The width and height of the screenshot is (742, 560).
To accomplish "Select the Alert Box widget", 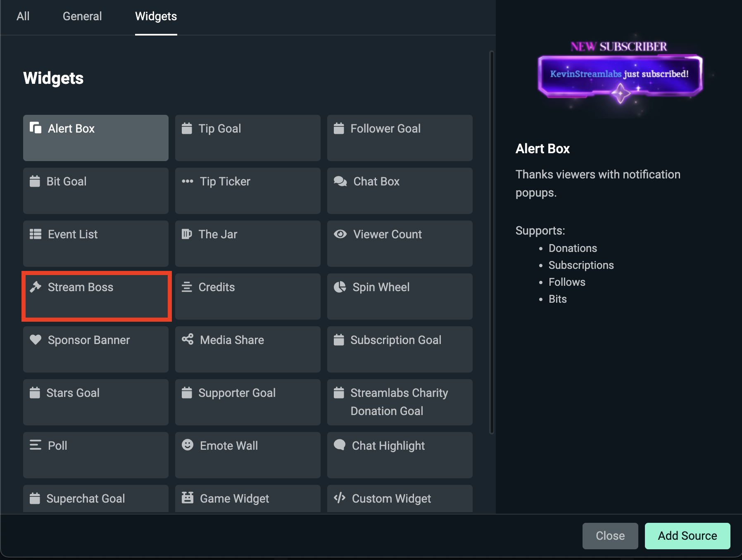I will coord(95,138).
